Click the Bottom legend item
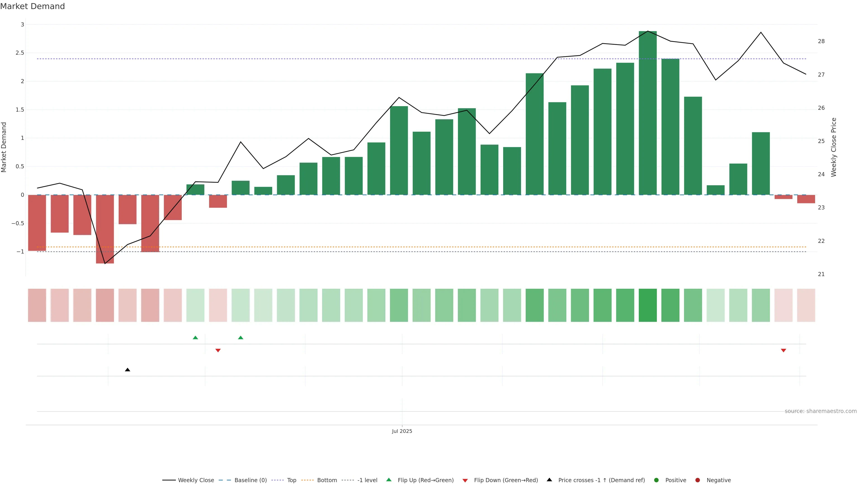Screen dimensions: 868x488 [x=327, y=480]
